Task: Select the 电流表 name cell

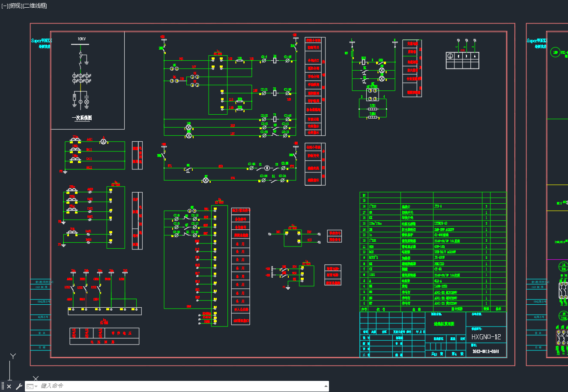Action: tap(417, 281)
